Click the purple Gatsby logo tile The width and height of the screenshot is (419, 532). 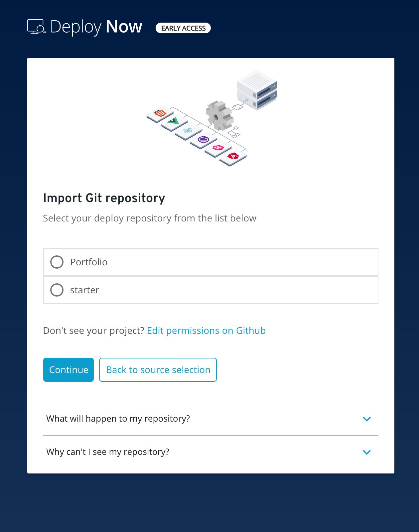203,139
